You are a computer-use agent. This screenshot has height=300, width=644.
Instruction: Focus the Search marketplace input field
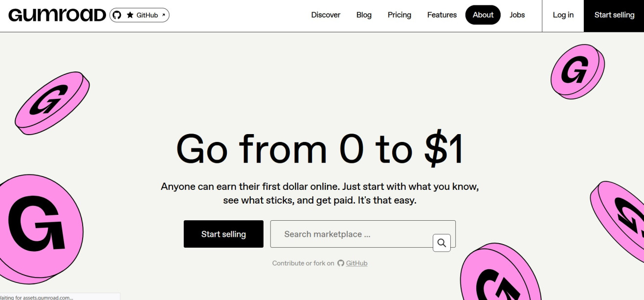(x=363, y=234)
